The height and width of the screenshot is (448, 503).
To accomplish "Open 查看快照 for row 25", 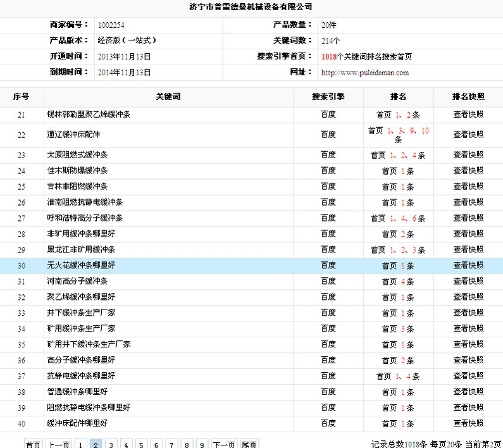I will pos(468,187).
